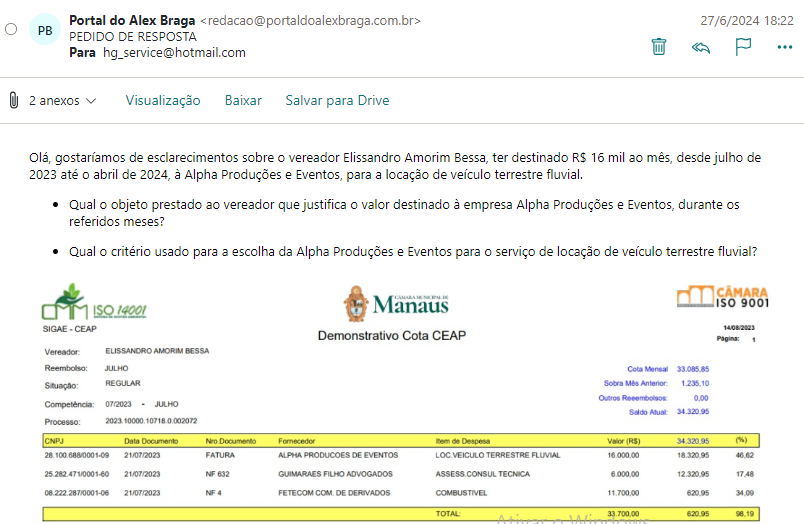
Task: Click supplier FETECOM COM. DE DERIVADOS
Action: click(334, 493)
